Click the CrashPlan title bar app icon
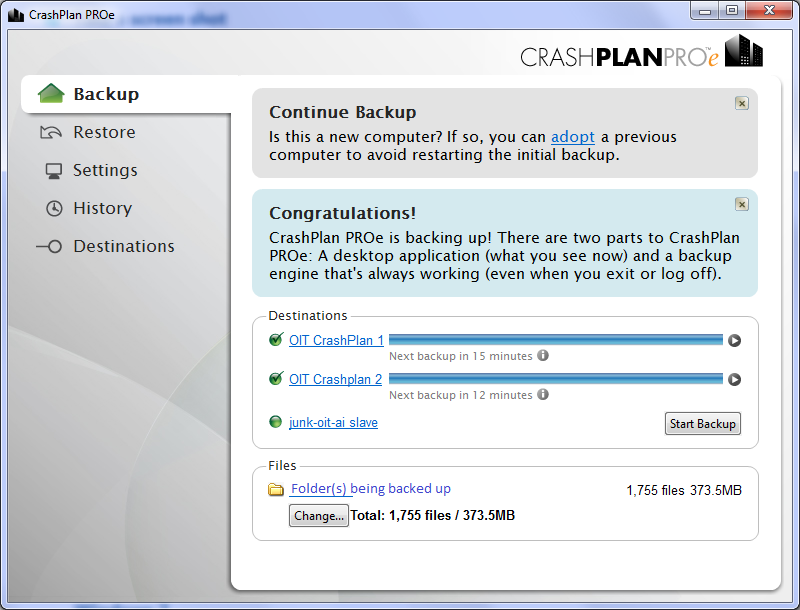 [x=16, y=15]
